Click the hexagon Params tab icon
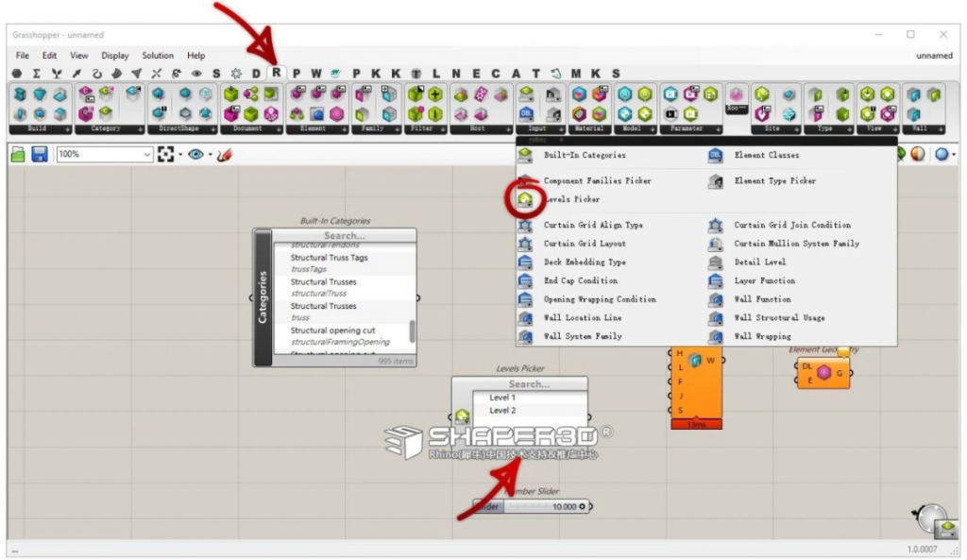Screen dimensions: 967x560 [17, 74]
